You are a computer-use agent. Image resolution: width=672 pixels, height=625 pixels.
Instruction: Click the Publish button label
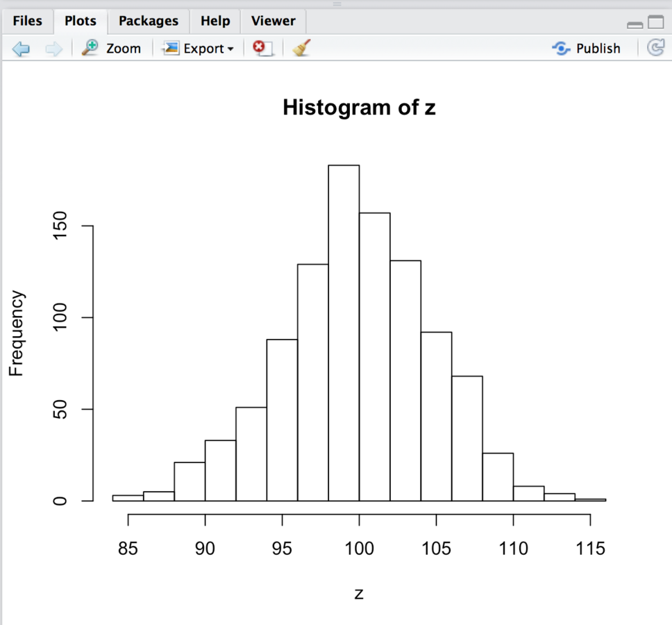coord(598,49)
